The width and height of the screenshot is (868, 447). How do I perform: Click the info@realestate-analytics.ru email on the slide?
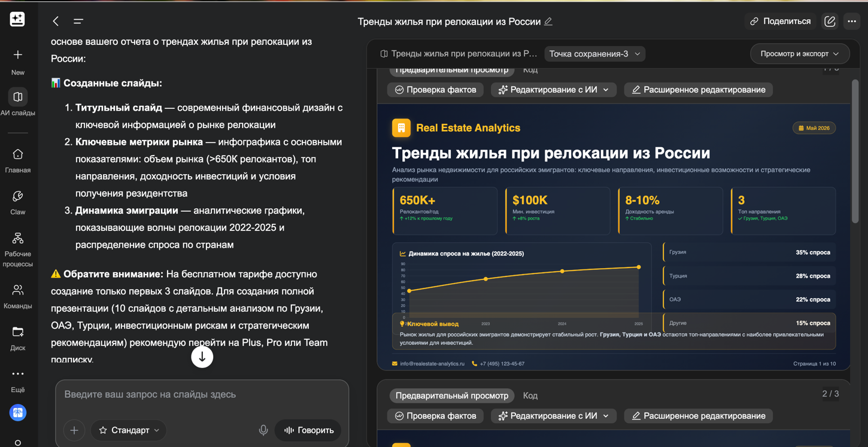(x=432, y=363)
